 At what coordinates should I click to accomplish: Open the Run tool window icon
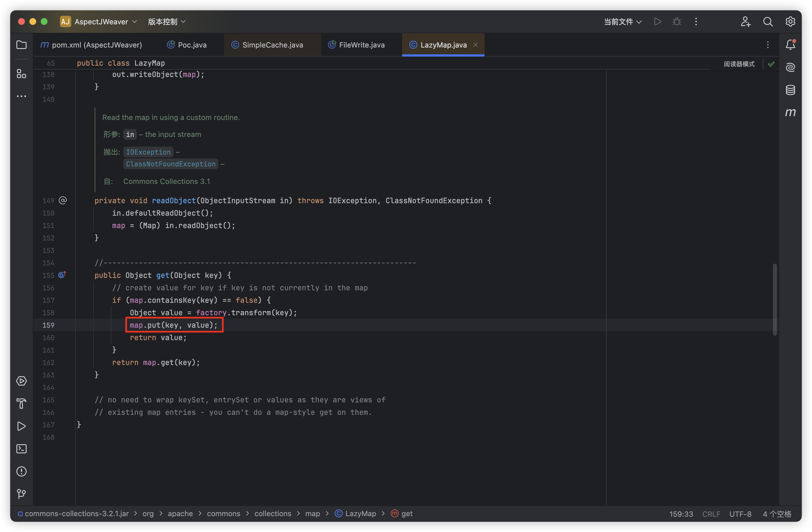click(x=21, y=426)
